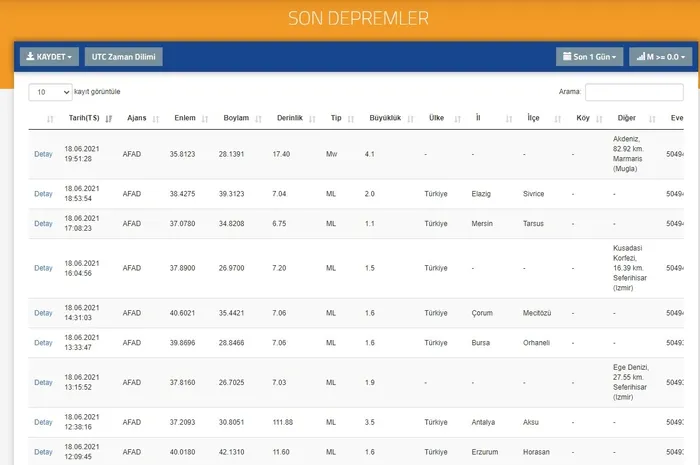700x465 pixels.
Task: Select the Çorum province cell
Action: pyautogui.click(x=482, y=313)
